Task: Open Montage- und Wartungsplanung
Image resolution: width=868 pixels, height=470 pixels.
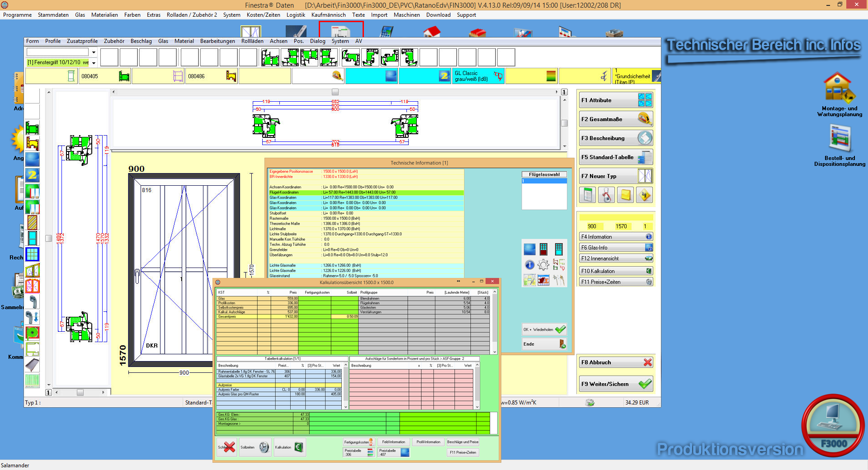Action: 840,94
